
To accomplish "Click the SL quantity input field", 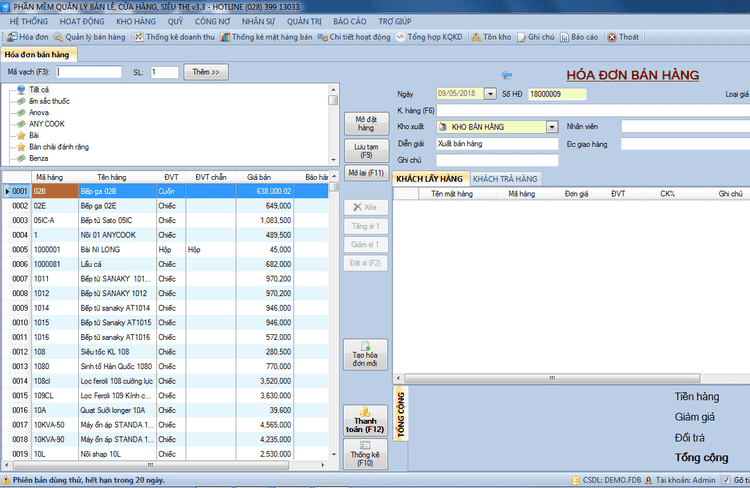I will (x=165, y=72).
